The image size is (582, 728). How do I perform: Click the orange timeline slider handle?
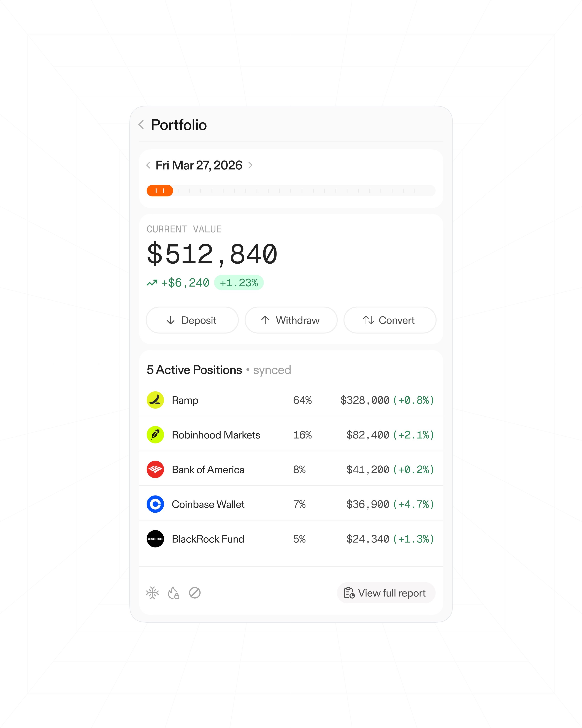pyautogui.click(x=160, y=191)
